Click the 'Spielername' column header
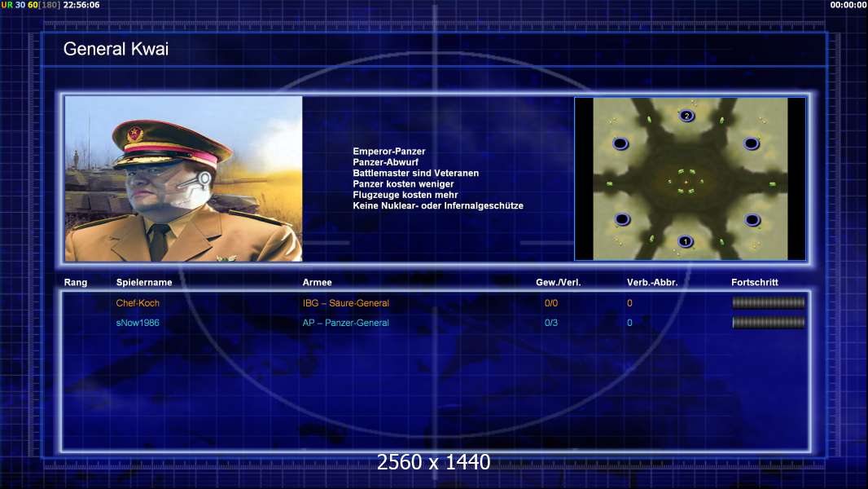Image resolution: width=868 pixels, height=489 pixels. (x=144, y=283)
